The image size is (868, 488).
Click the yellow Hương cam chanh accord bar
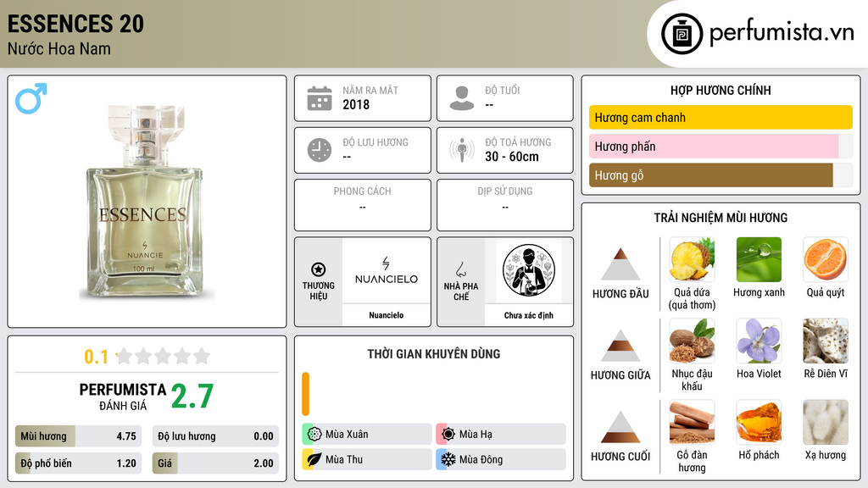click(x=721, y=117)
